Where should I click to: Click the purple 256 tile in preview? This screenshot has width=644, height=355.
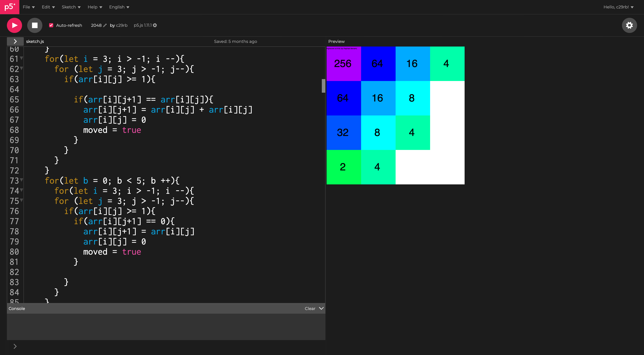click(343, 64)
